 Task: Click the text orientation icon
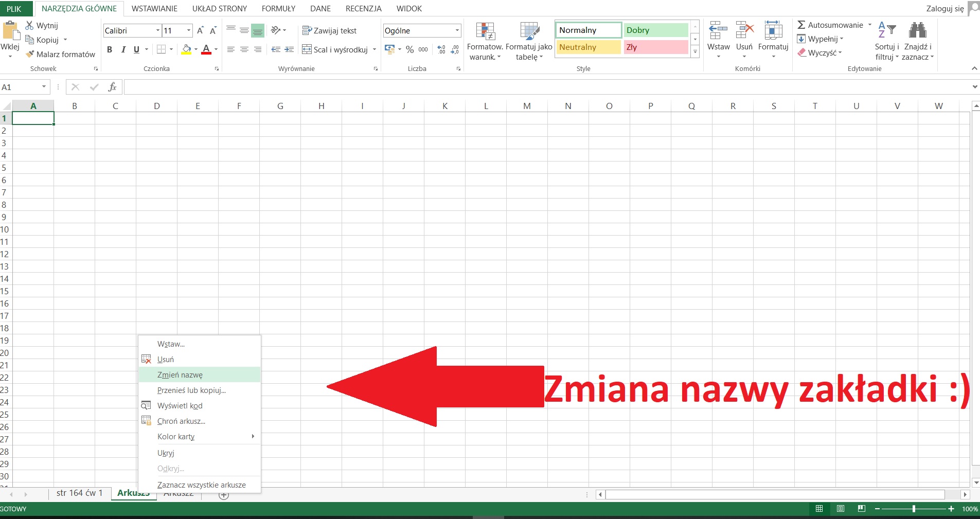276,30
